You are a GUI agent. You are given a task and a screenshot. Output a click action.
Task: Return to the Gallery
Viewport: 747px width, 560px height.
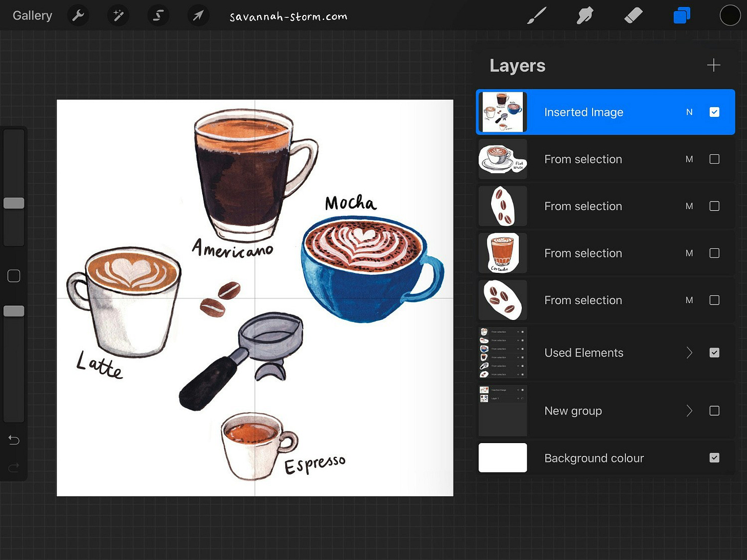click(32, 15)
